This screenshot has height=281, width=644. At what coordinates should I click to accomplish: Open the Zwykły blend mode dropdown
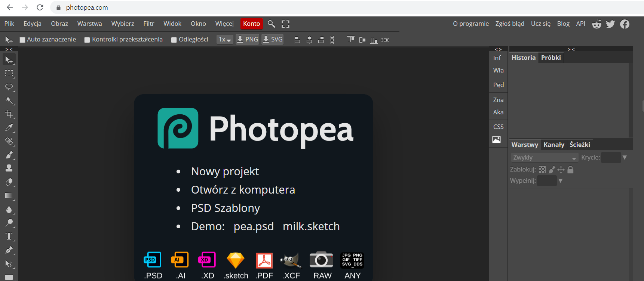[545, 157]
